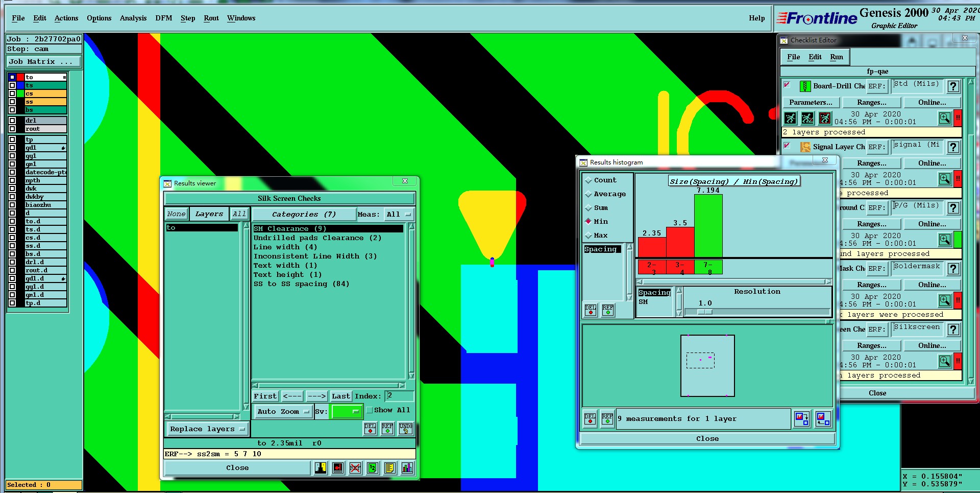Open the Meas All dropdown
Viewport: 980px width, 493px height.
point(399,215)
